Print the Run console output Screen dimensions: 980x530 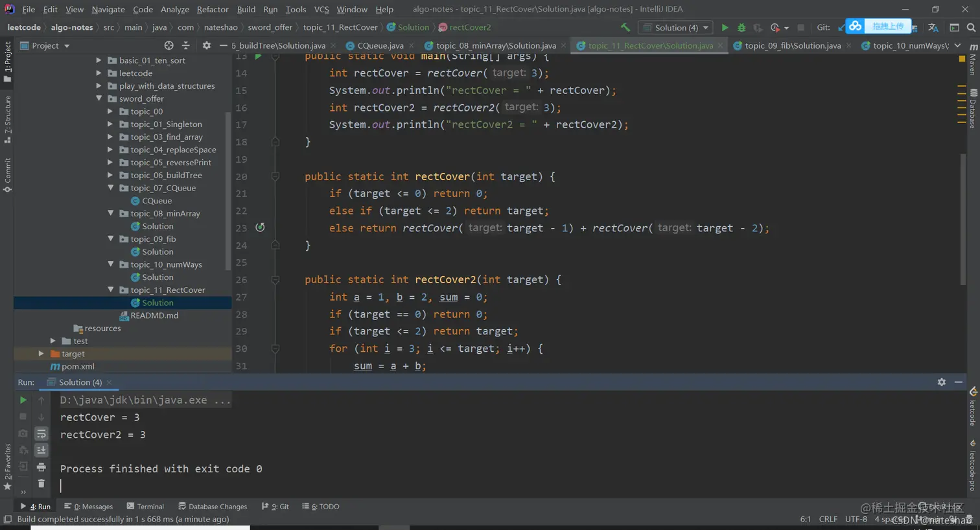click(x=41, y=467)
